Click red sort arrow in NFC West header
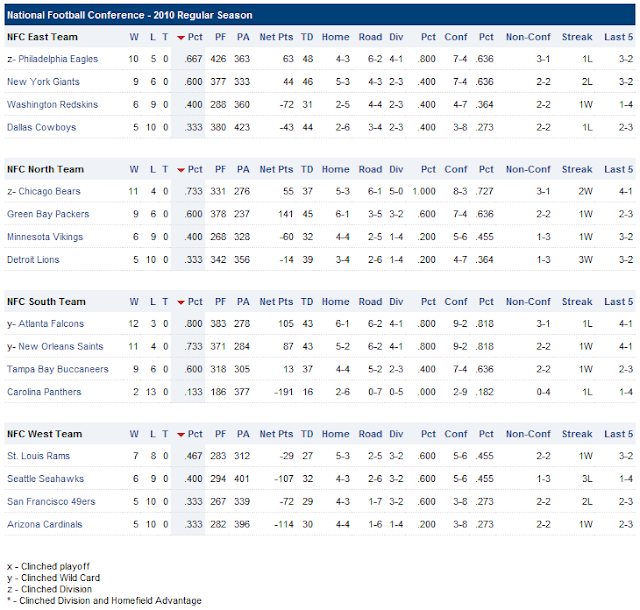The height and width of the screenshot is (610, 640). [x=181, y=434]
